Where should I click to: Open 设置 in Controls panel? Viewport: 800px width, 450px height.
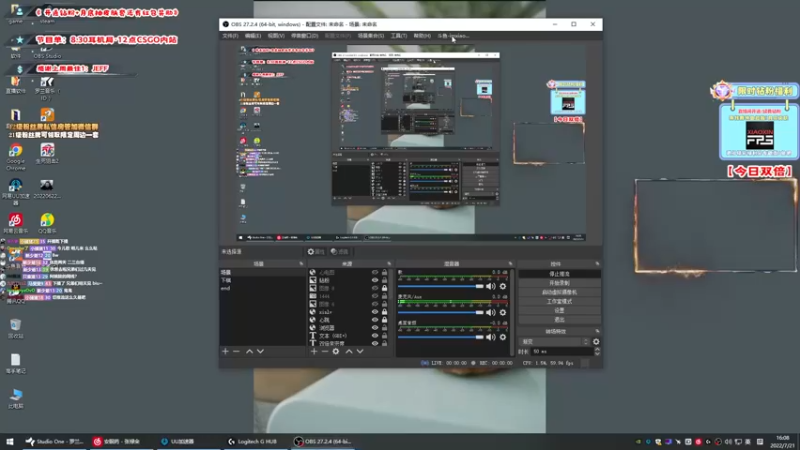point(559,310)
